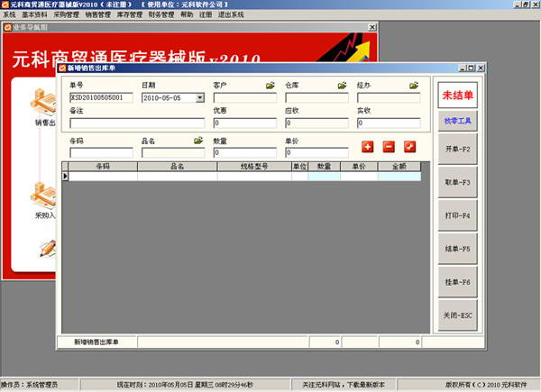Open the 采购管理 menu
The width and height of the screenshot is (541, 392).
[x=66, y=14]
